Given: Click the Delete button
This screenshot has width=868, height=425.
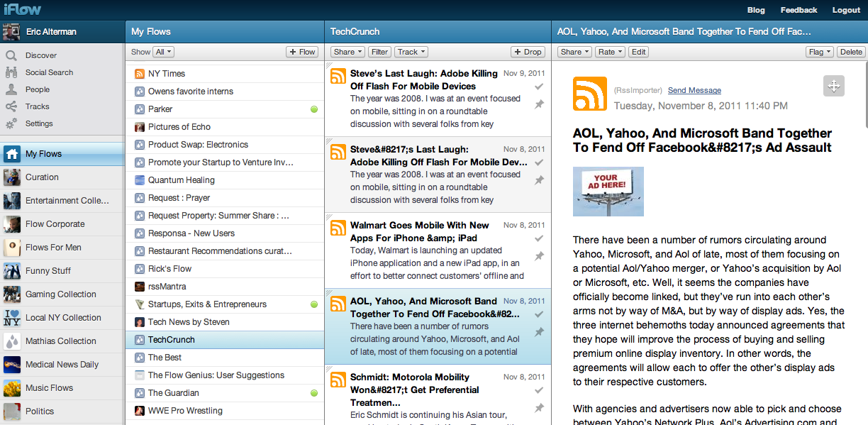Looking at the screenshot, I should [851, 52].
